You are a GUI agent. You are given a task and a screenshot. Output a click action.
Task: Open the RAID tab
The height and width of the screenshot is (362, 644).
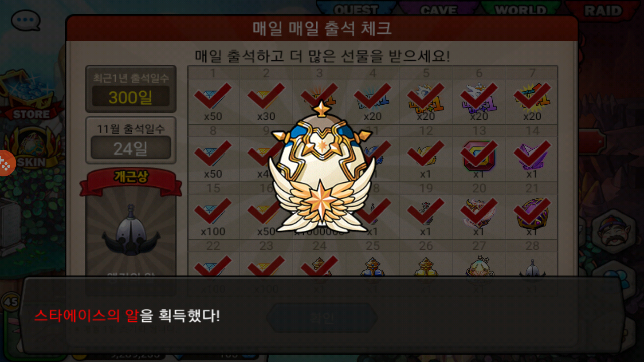point(603,11)
